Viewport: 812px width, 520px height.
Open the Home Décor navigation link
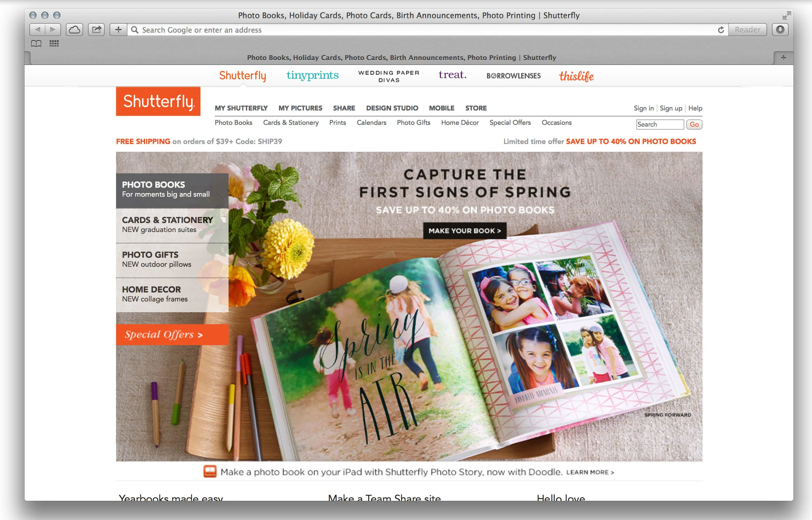tap(460, 123)
